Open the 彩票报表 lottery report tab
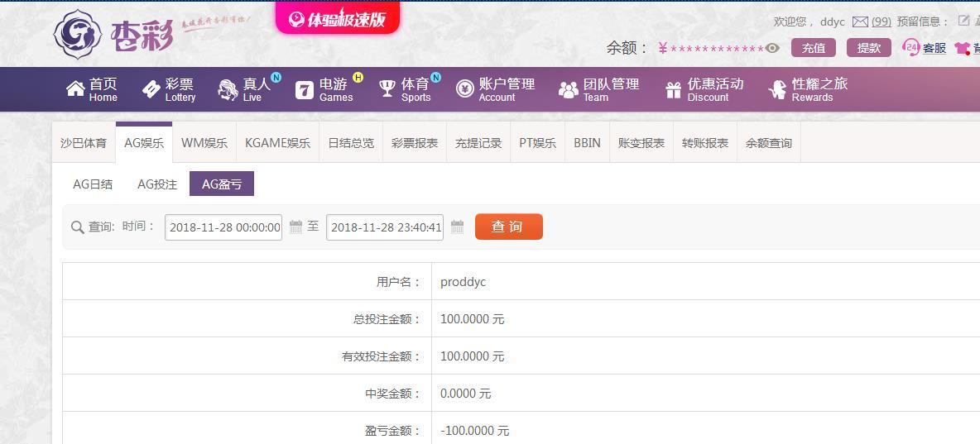 click(415, 143)
